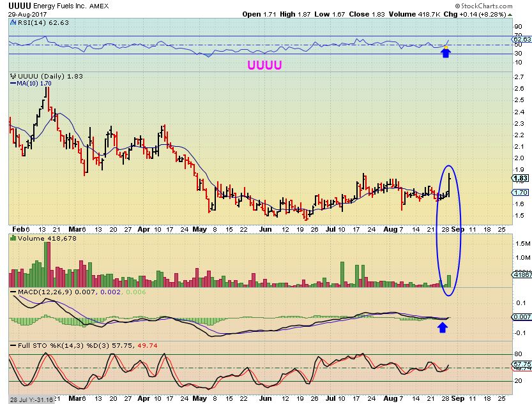Click Apr on the price panel date axis
This screenshot has height=404, width=532.
144,230
